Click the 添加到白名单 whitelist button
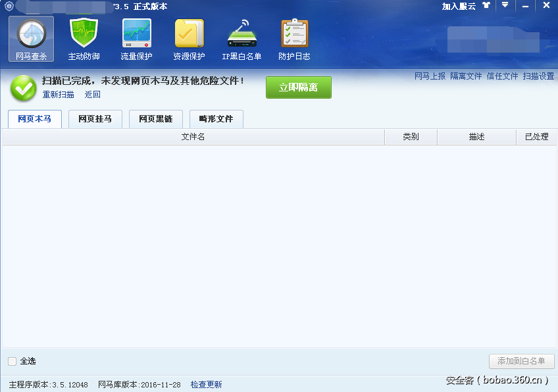Screen dimensions: 558x392 [522, 361]
